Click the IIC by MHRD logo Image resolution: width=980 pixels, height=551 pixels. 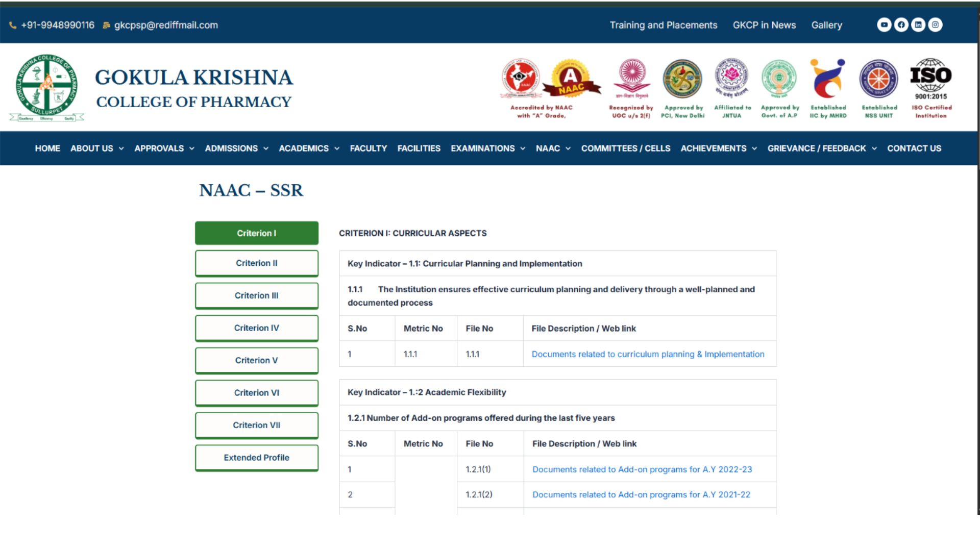(827, 78)
